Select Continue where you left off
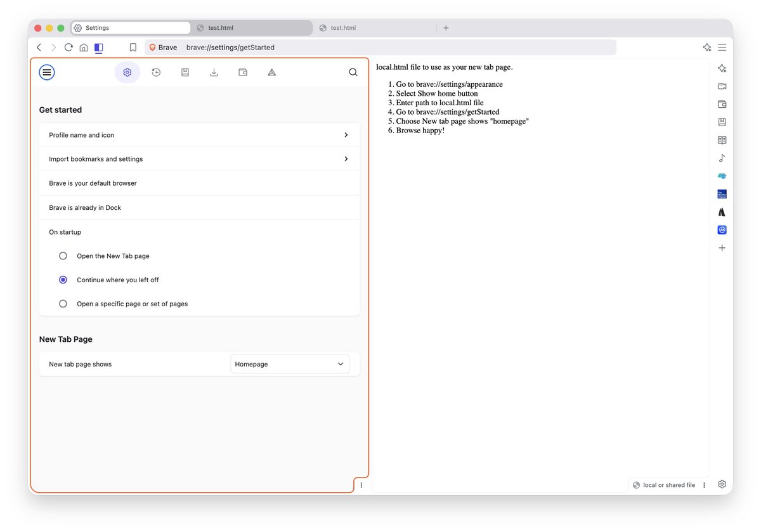The image size is (761, 532). (63, 280)
